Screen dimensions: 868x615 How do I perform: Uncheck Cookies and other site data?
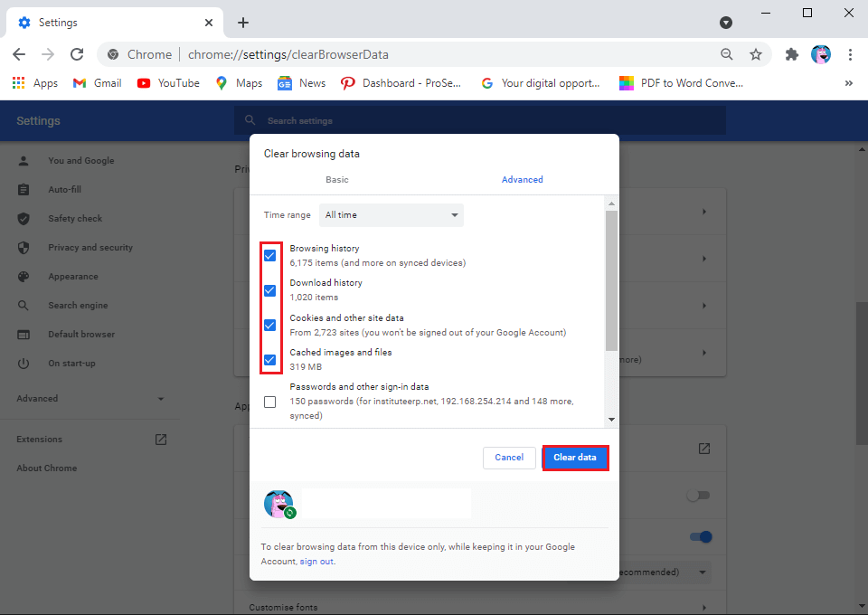click(x=269, y=326)
